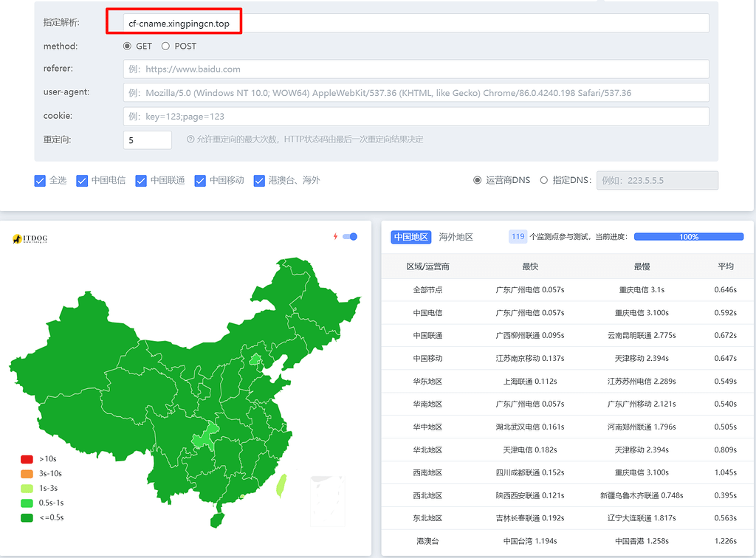Click the Hainan island on map

point(218,520)
